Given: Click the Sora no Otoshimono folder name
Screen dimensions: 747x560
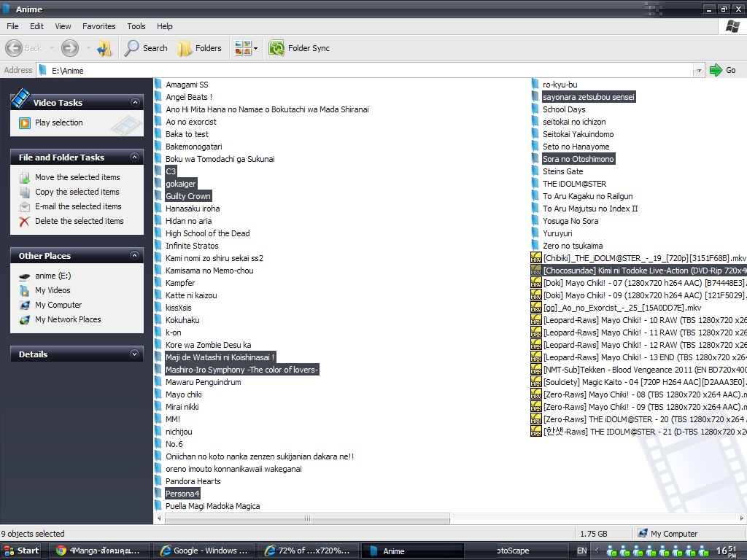Looking at the screenshot, I should tap(578, 158).
